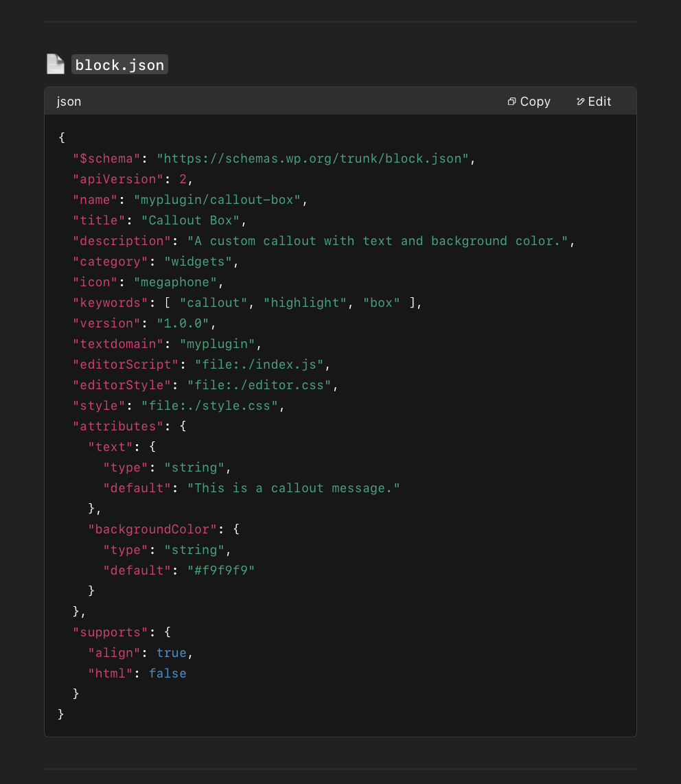
Task: Click the "myplugin" textdomain value
Action: tap(217, 343)
